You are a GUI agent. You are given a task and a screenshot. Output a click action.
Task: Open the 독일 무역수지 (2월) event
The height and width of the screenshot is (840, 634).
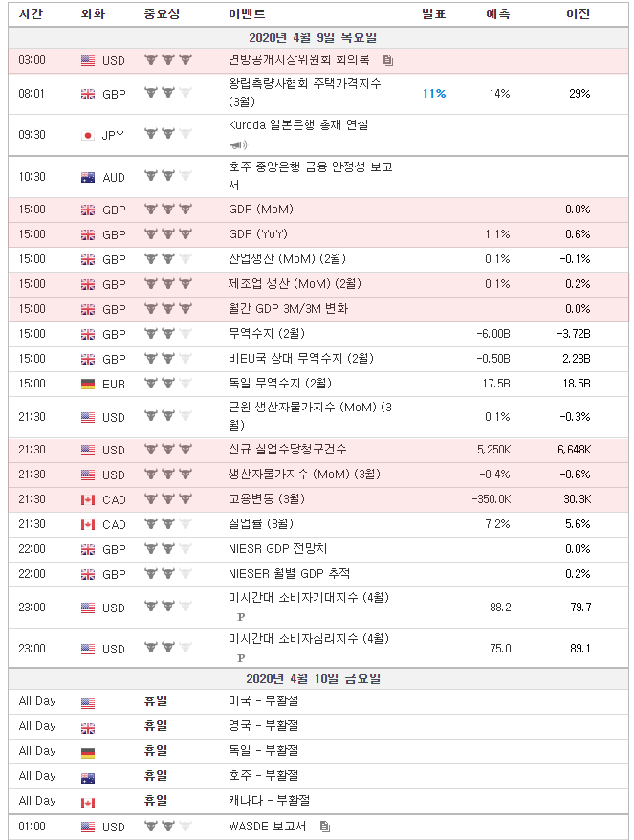(280, 383)
